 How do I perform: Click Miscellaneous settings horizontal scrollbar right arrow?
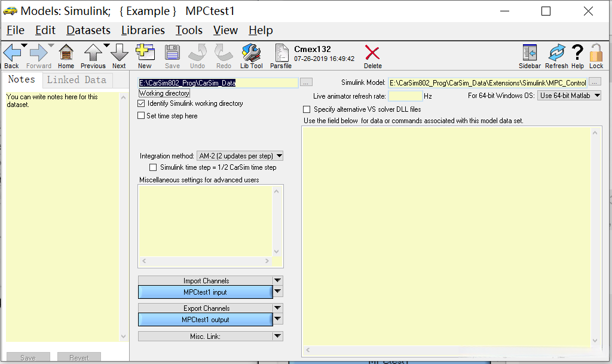click(267, 261)
